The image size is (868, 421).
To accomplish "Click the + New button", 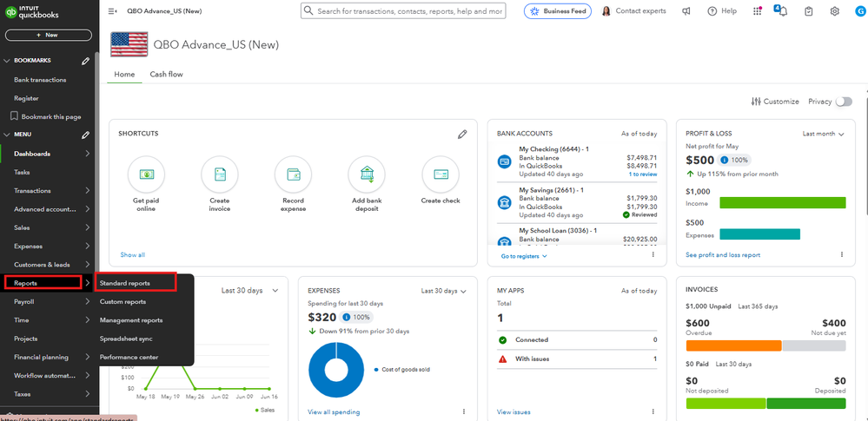I will [47, 35].
